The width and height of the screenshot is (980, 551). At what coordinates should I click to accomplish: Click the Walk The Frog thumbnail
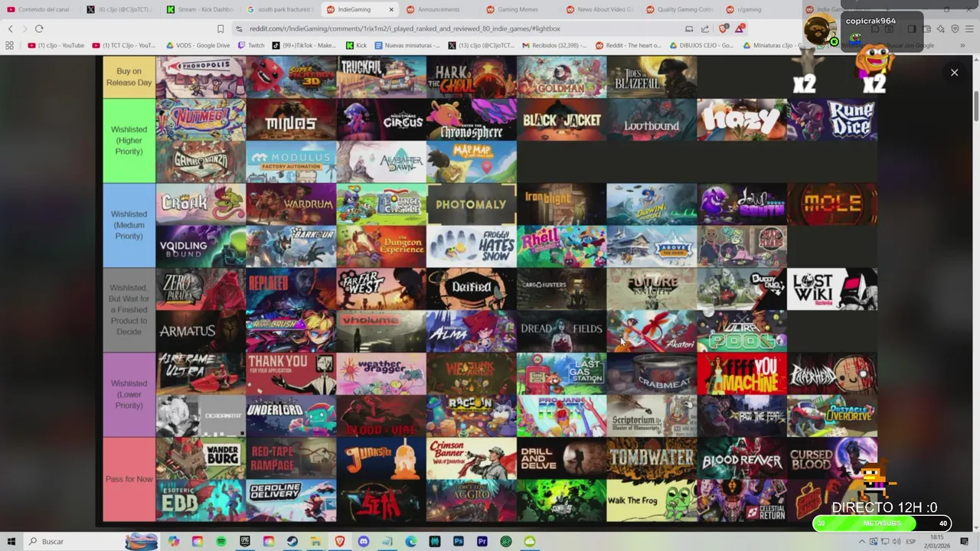click(652, 500)
